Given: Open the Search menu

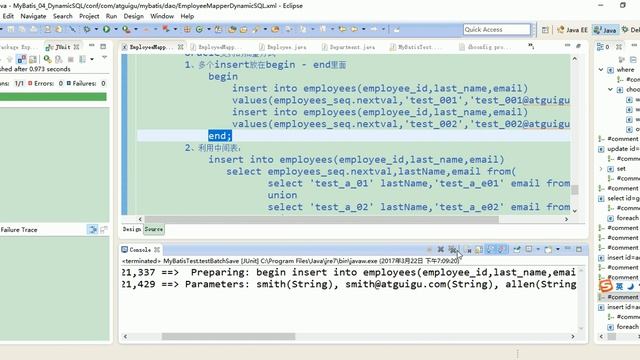Looking at the screenshot, I should [x=62, y=16].
